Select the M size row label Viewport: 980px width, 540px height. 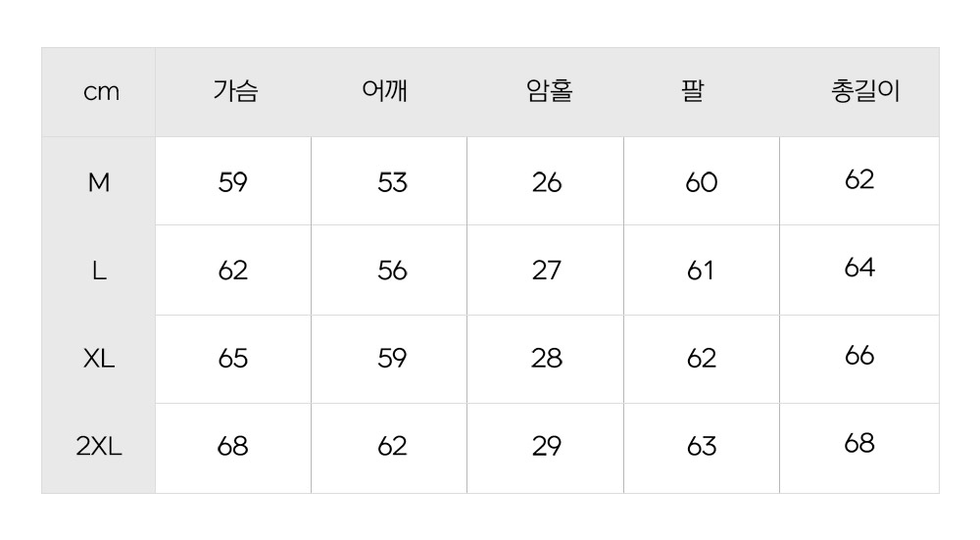point(99,182)
